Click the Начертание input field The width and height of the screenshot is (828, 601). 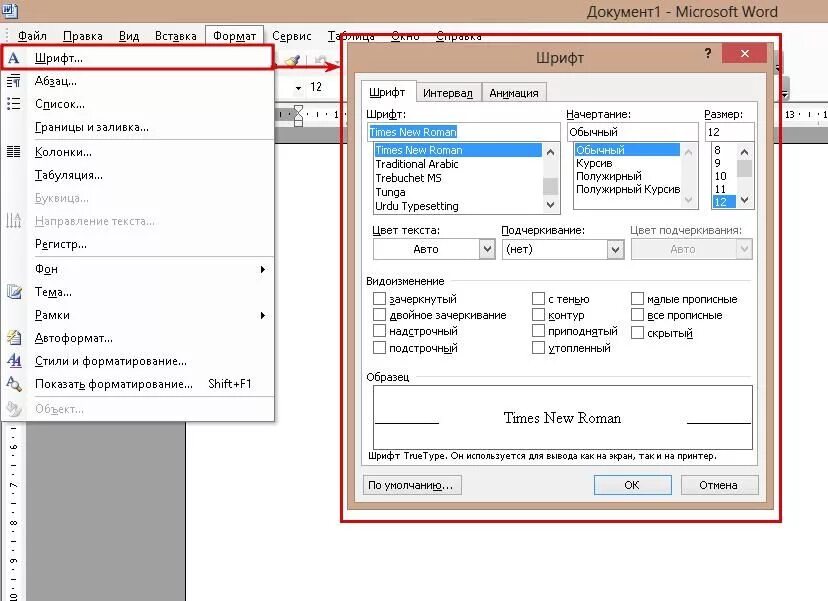(x=633, y=132)
